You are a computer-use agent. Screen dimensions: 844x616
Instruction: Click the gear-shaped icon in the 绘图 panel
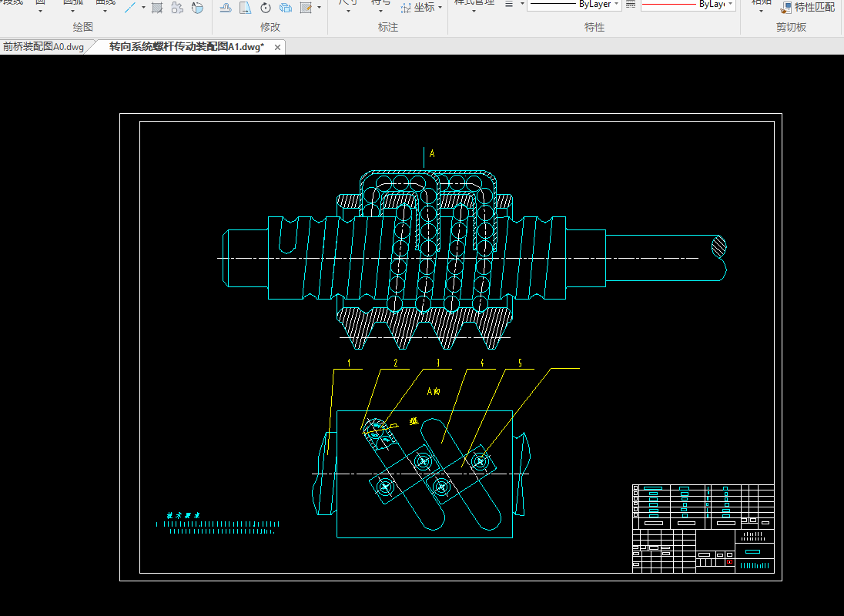click(177, 8)
